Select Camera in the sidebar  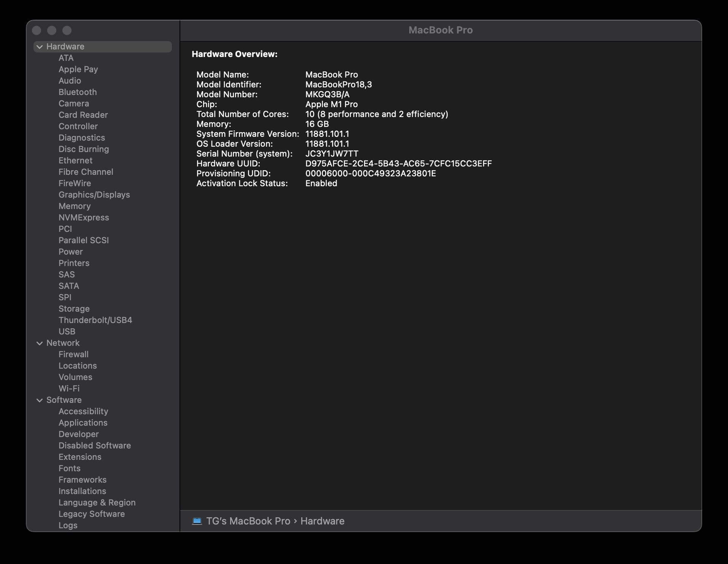[x=74, y=104]
